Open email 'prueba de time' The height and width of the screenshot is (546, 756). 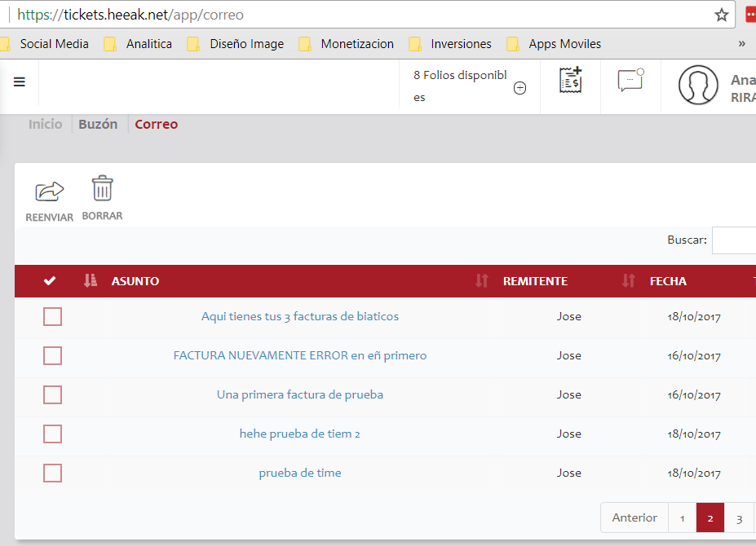coord(300,473)
